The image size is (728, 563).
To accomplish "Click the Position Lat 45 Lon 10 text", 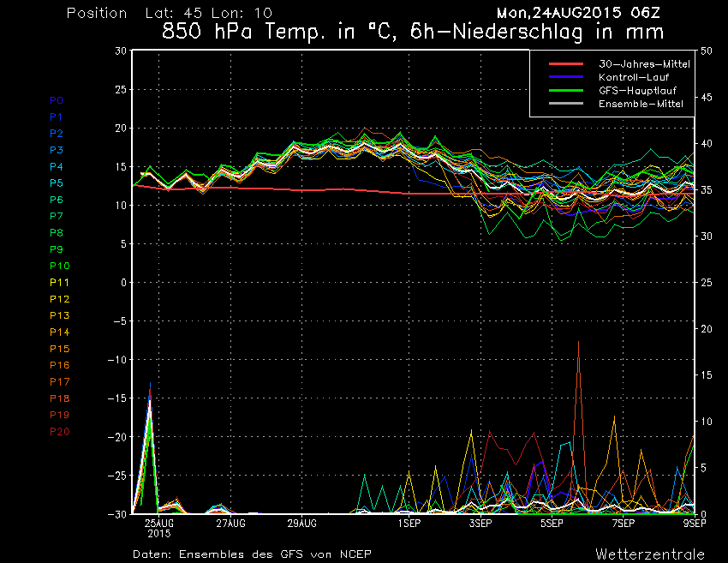I will 170,13.
